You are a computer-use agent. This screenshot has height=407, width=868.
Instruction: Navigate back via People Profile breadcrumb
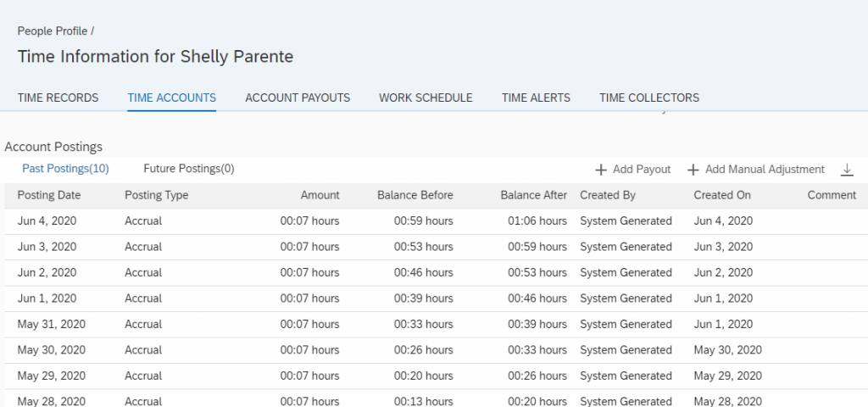[x=53, y=31]
